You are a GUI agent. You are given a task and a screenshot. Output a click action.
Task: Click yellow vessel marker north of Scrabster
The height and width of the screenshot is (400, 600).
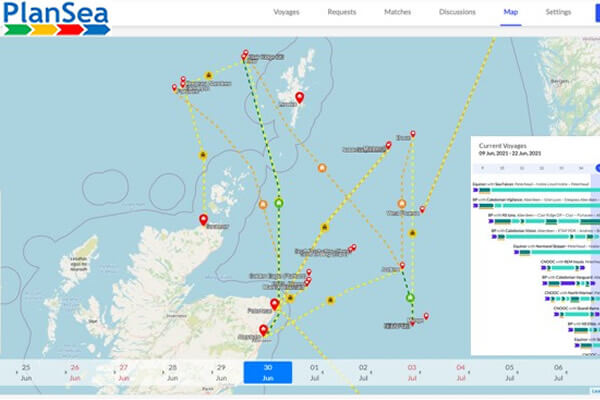tap(202, 156)
